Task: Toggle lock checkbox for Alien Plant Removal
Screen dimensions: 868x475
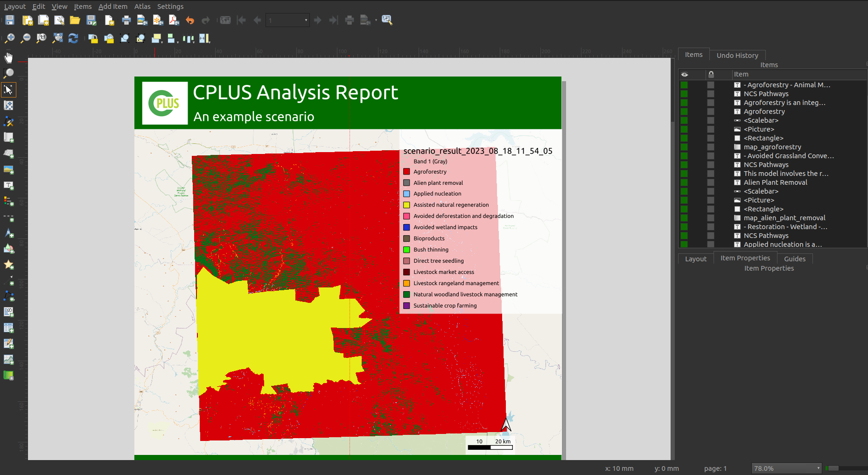Action: [711, 182]
